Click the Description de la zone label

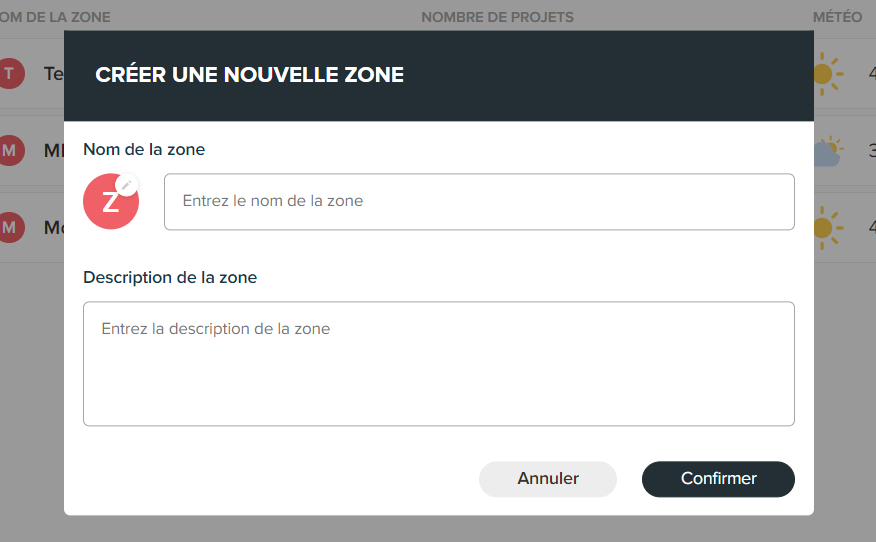click(170, 278)
